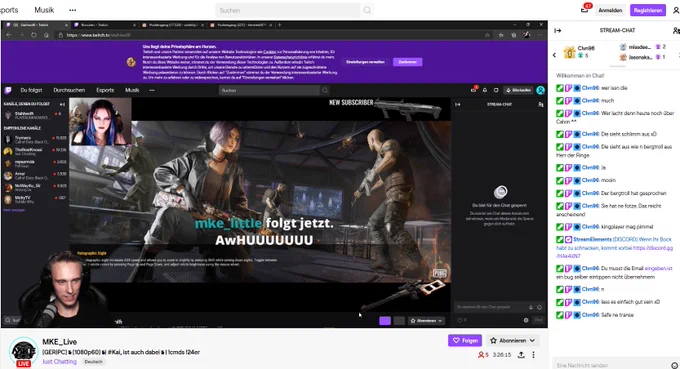Click the streamed browser's home icon
680x369 pixels.
46,35
